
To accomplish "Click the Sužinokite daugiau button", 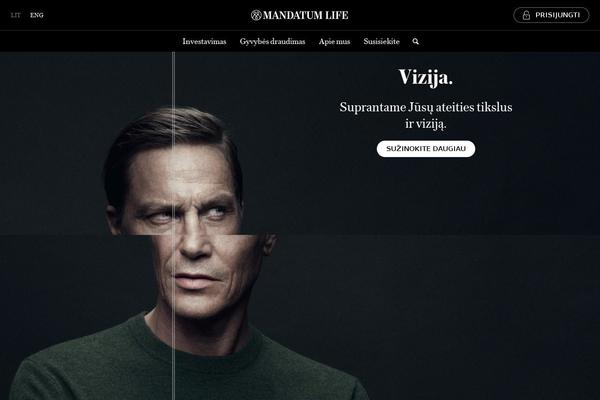I will (426, 149).
